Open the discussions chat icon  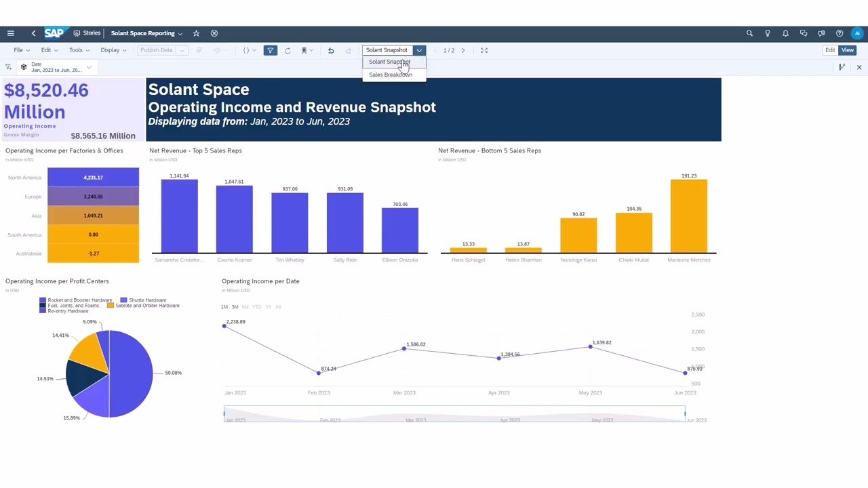804,33
